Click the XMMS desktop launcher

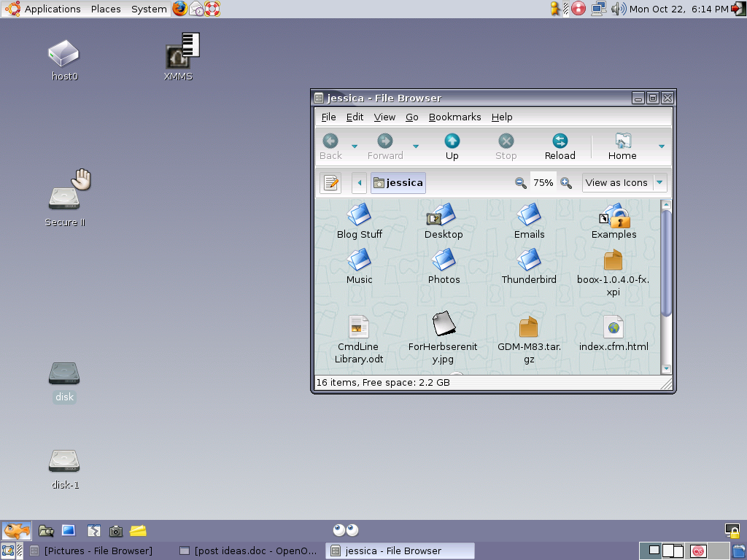[179, 56]
